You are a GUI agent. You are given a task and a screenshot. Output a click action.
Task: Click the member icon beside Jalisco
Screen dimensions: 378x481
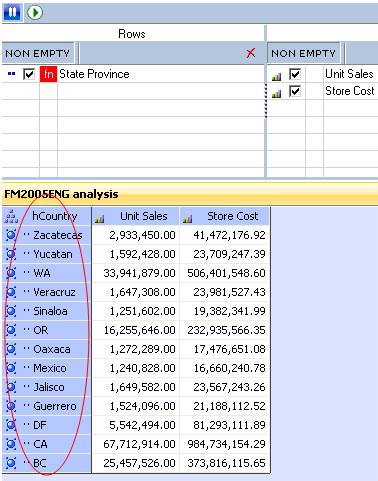click(11, 387)
